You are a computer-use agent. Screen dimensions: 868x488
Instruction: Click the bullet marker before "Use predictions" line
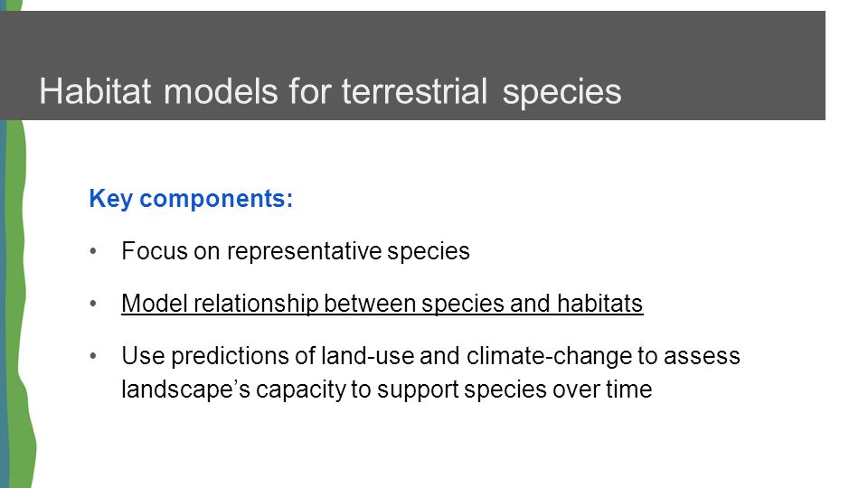coord(93,356)
